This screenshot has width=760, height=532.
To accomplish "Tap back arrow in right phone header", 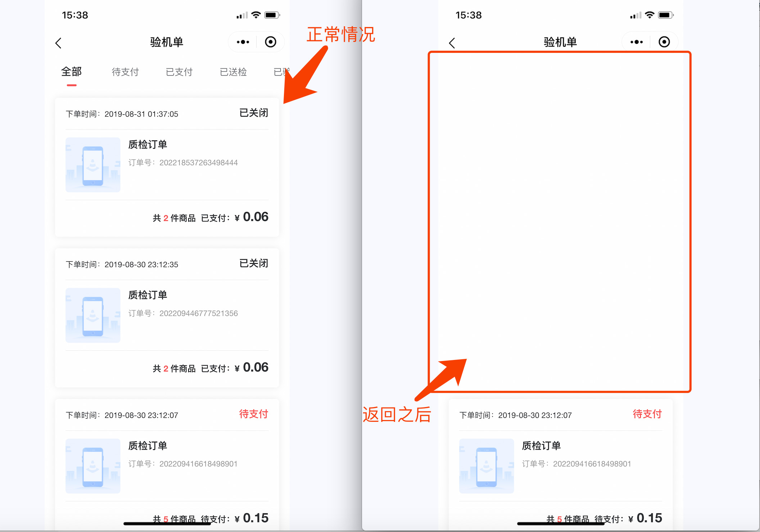I will point(452,43).
